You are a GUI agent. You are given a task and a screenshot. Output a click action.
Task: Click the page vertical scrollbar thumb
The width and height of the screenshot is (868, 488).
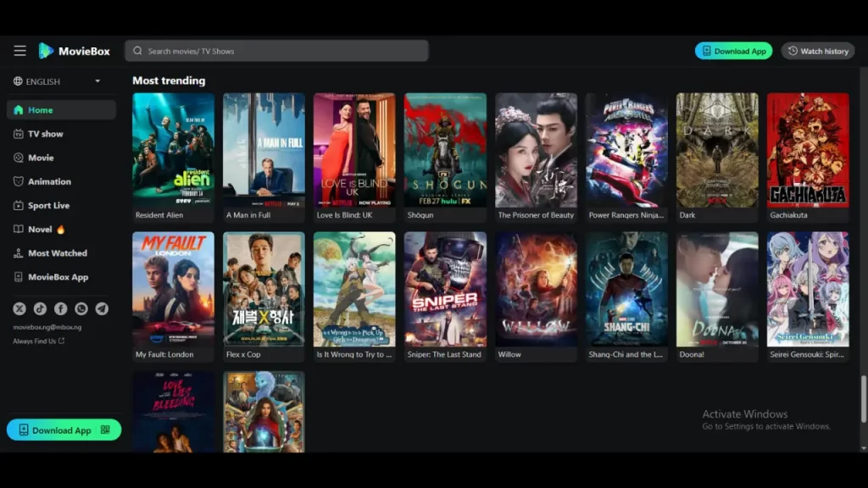coord(864,399)
